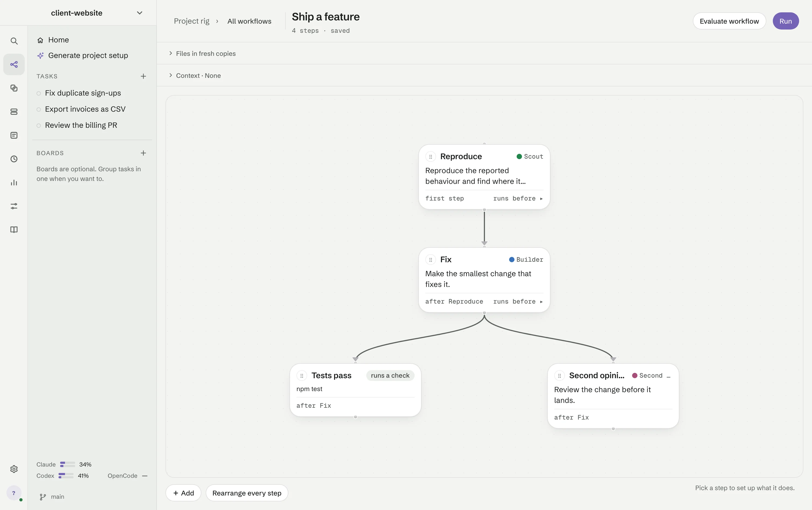The height and width of the screenshot is (510, 812).
Task: Click the runs a check badge
Action: tap(390, 376)
